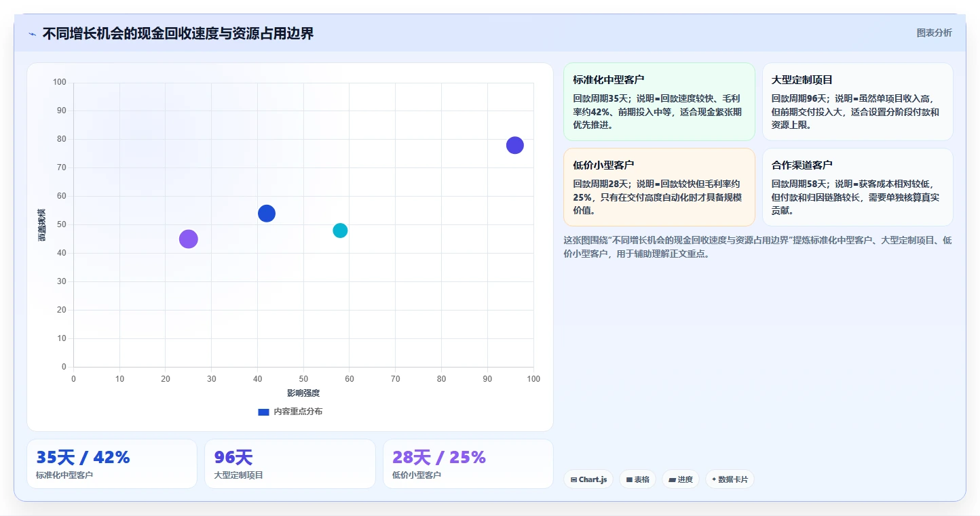
Task: Click the 覆盖规模 y-axis label
Action: coord(42,225)
